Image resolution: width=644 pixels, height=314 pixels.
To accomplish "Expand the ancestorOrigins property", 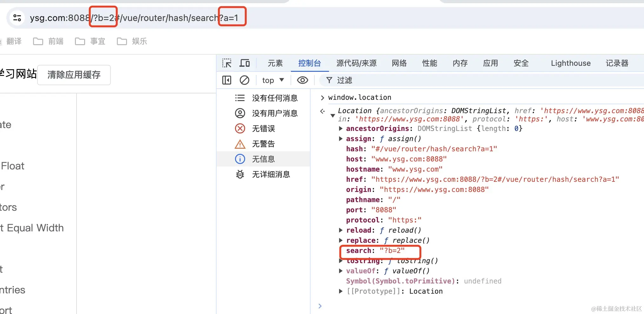I will 341,128.
